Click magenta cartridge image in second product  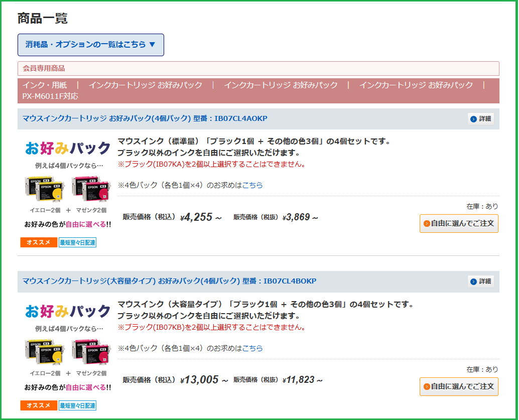(91, 351)
